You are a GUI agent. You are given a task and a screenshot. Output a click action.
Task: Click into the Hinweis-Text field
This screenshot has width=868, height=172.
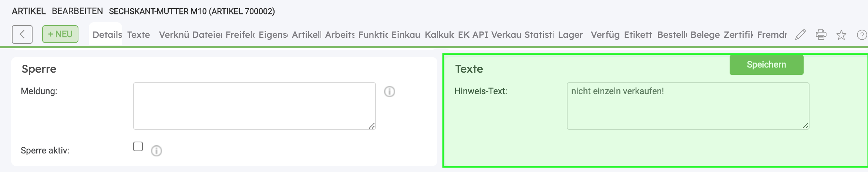pos(687,106)
